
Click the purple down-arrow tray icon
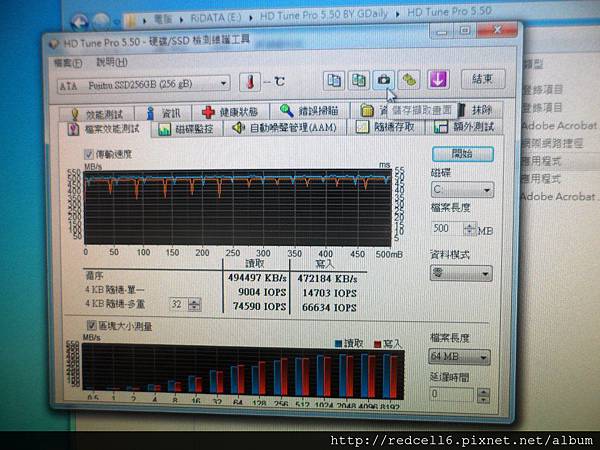pyautogui.click(x=438, y=80)
